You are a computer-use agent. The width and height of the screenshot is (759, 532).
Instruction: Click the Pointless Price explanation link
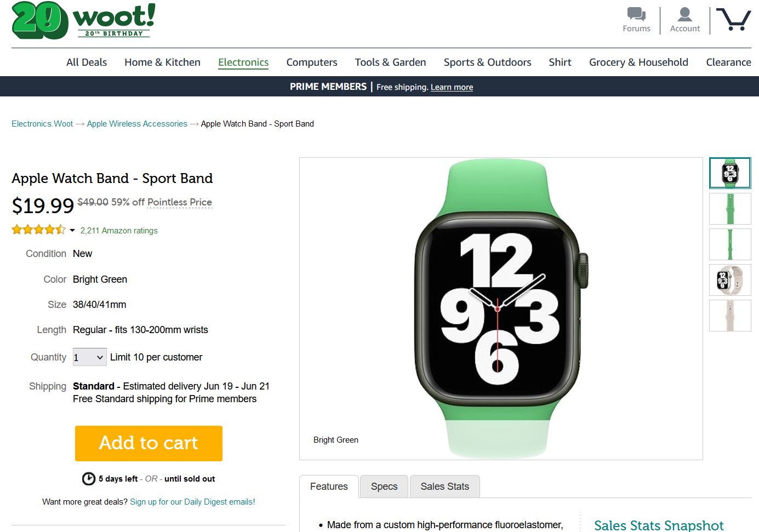pyautogui.click(x=180, y=202)
